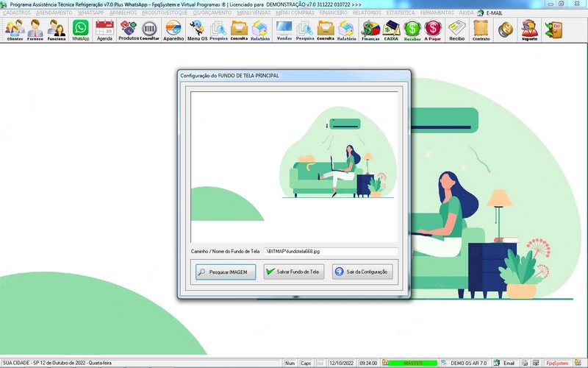This screenshot has width=588, height=368.
Task: Click the Num indicator in status bar
Action: tap(290, 363)
